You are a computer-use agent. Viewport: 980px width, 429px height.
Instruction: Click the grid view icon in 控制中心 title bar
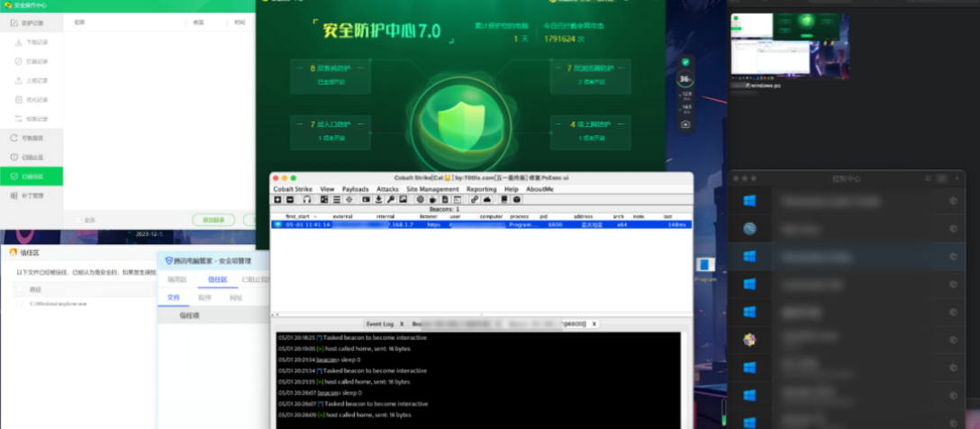point(928,178)
